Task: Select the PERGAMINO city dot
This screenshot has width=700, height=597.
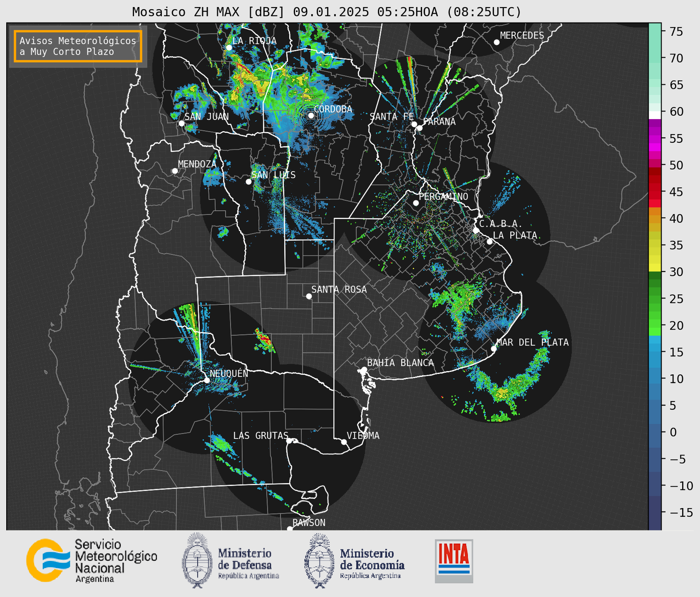Action: pos(416,203)
